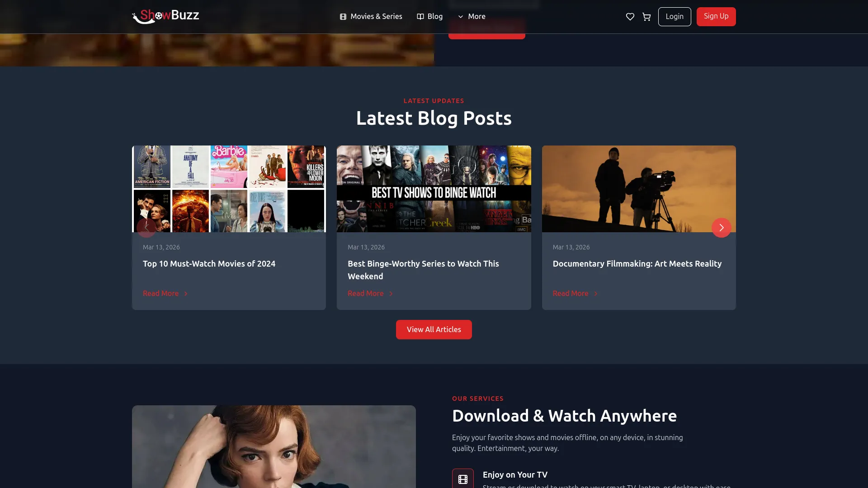This screenshot has width=868, height=488.
Task: Click the film icon beside Movies & Series
Action: [343, 17]
